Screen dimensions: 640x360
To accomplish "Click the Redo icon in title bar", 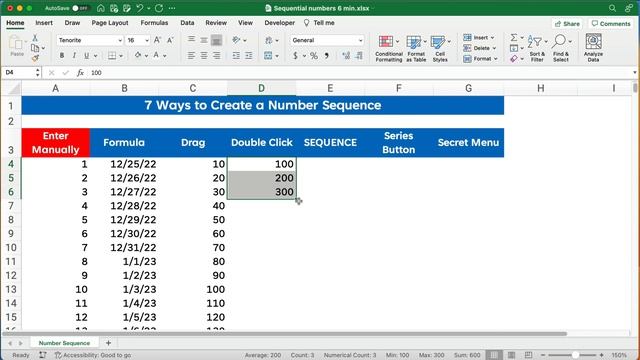I will click(x=159, y=8).
